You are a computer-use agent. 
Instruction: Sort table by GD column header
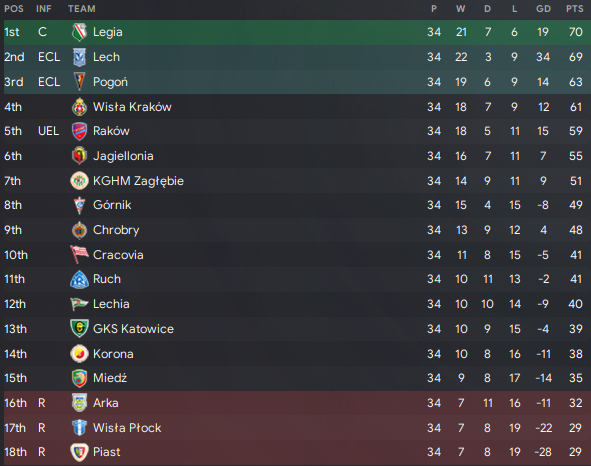point(543,9)
